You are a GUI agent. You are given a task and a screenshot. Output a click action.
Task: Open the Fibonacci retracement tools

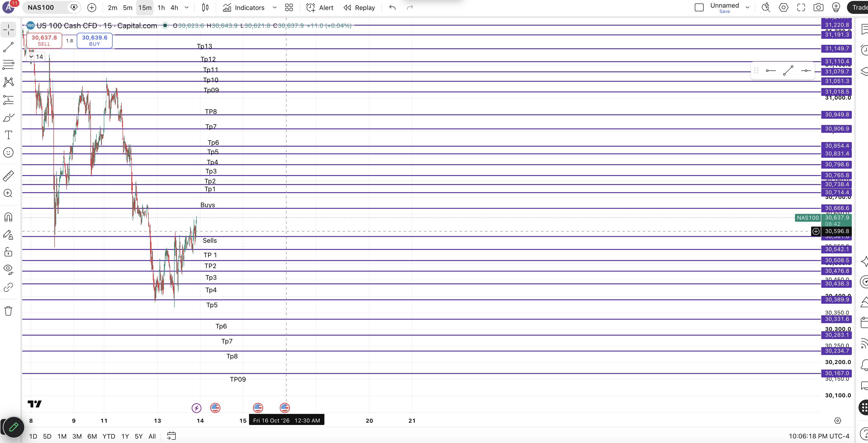pyautogui.click(x=8, y=65)
